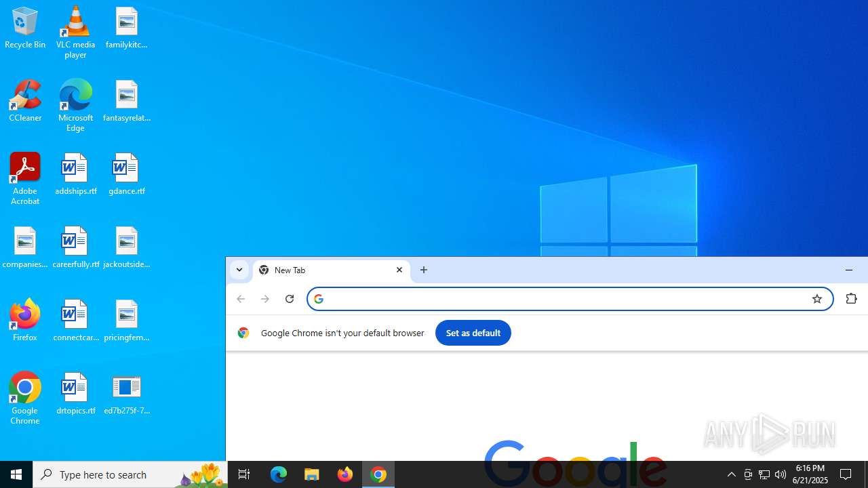
Task: Select careerfully.rtf document icon
Action: point(75,248)
